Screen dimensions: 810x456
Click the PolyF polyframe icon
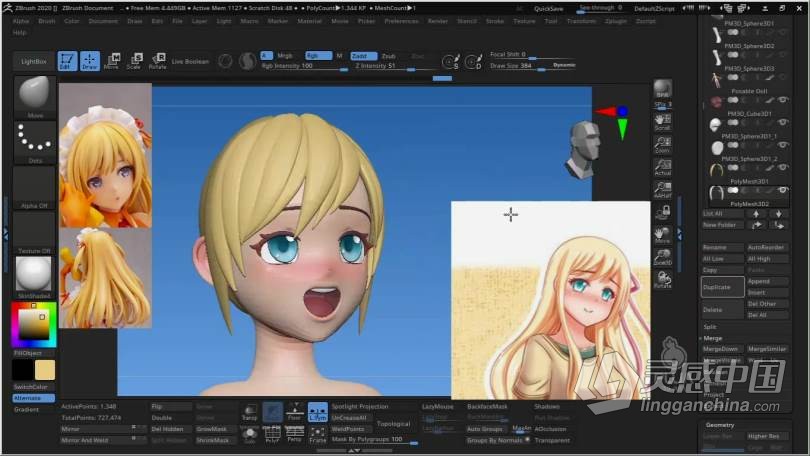pos(272,435)
